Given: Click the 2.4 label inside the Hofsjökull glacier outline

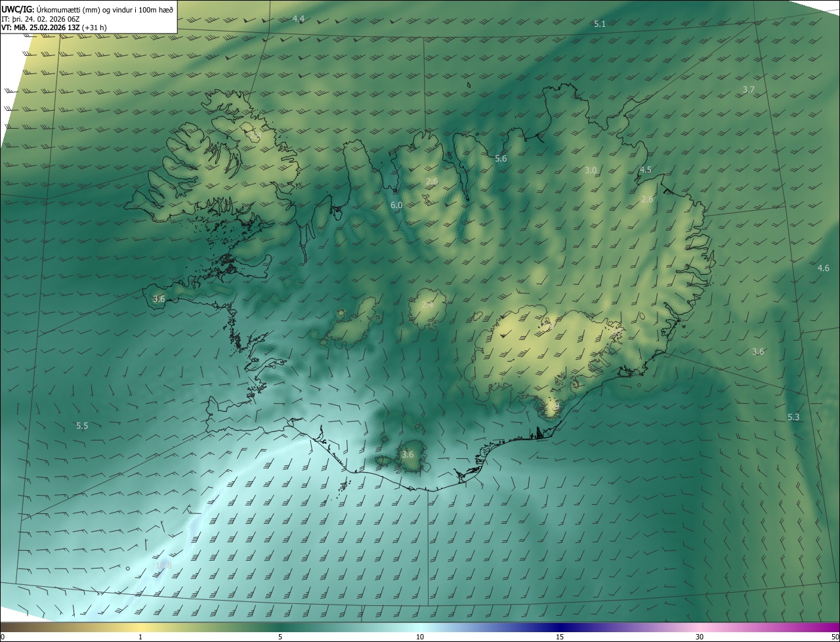Looking at the screenshot, I should tap(427, 305).
